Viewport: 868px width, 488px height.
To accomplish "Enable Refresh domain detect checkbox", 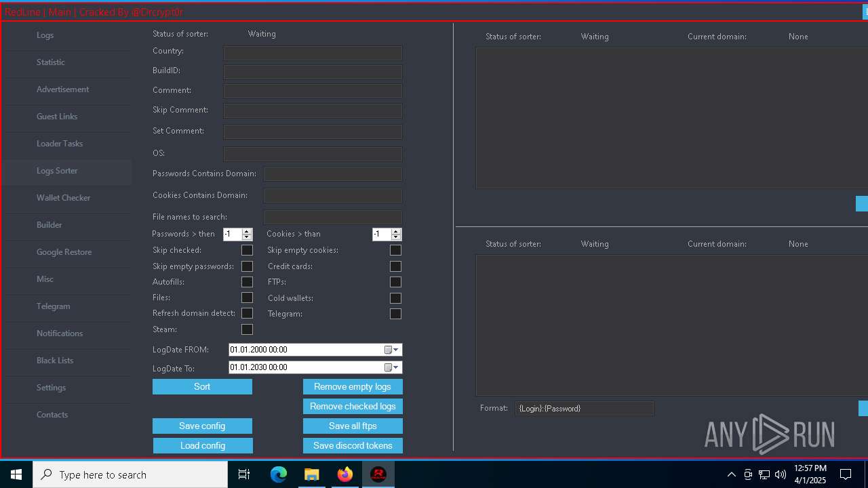I will [247, 313].
